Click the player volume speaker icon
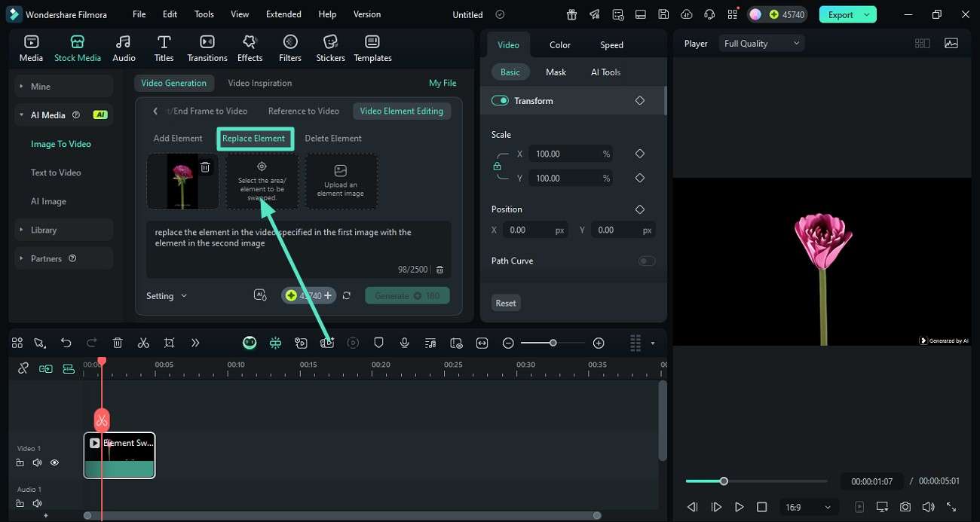The height and width of the screenshot is (522, 980). 928,507
